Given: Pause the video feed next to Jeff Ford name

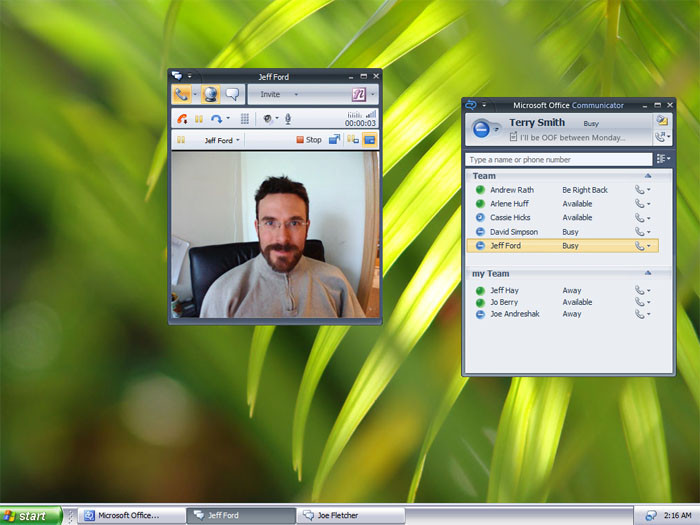Looking at the screenshot, I should 181,140.
